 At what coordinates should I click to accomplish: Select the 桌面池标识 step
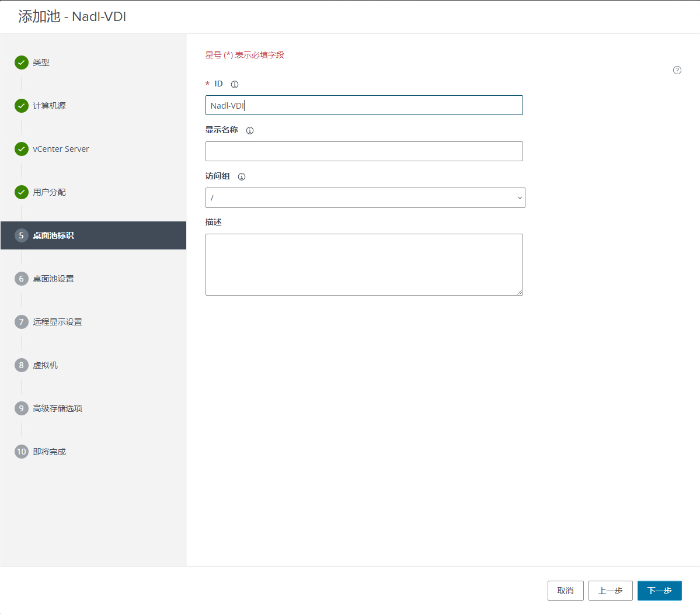93,235
